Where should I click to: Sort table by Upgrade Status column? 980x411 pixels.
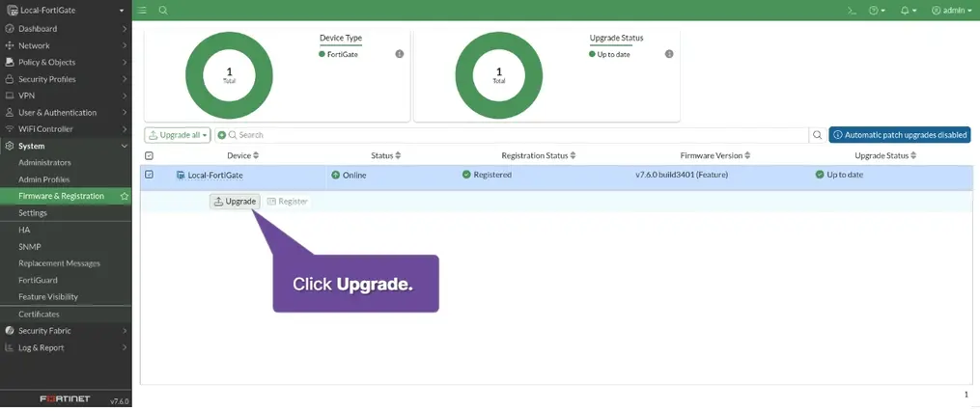pyautogui.click(x=885, y=155)
